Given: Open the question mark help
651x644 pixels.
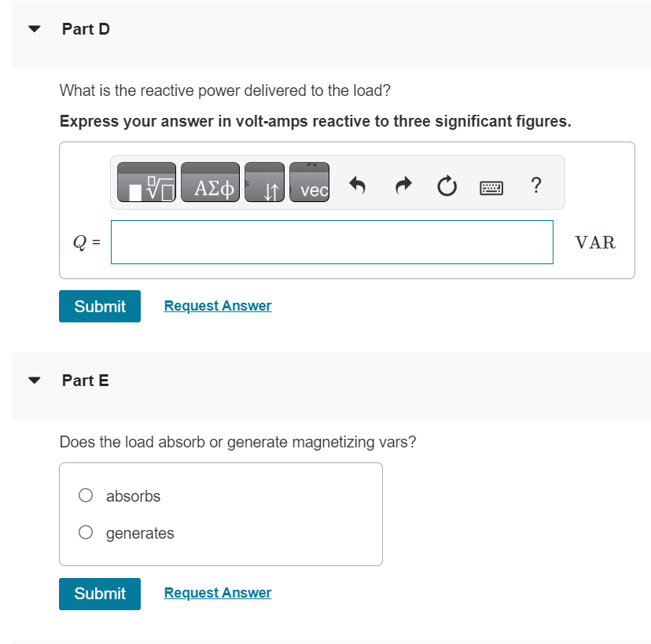Looking at the screenshot, I should pos(535,186).
